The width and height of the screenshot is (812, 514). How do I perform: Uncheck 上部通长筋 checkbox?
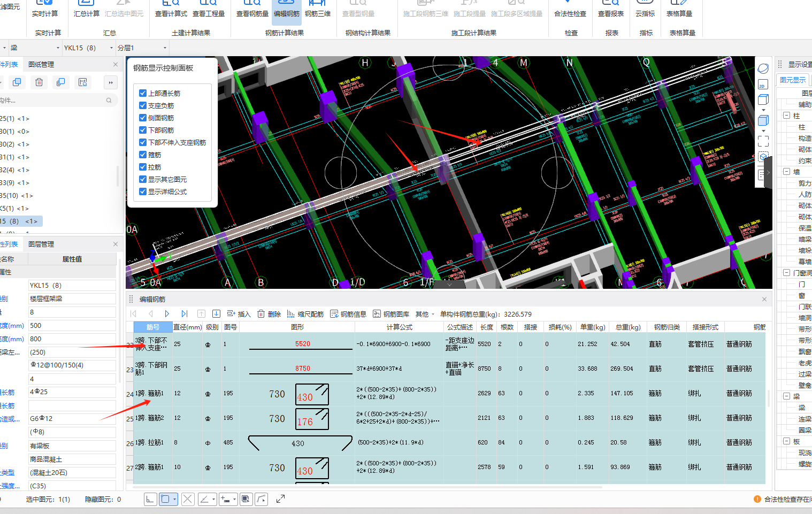pyautogui.click(x=143, y=93)
